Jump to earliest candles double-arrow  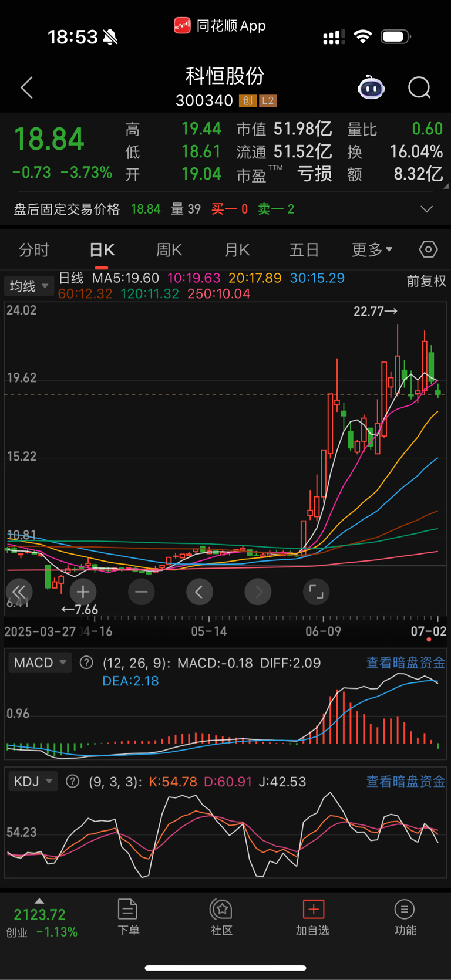click(19, 592)
